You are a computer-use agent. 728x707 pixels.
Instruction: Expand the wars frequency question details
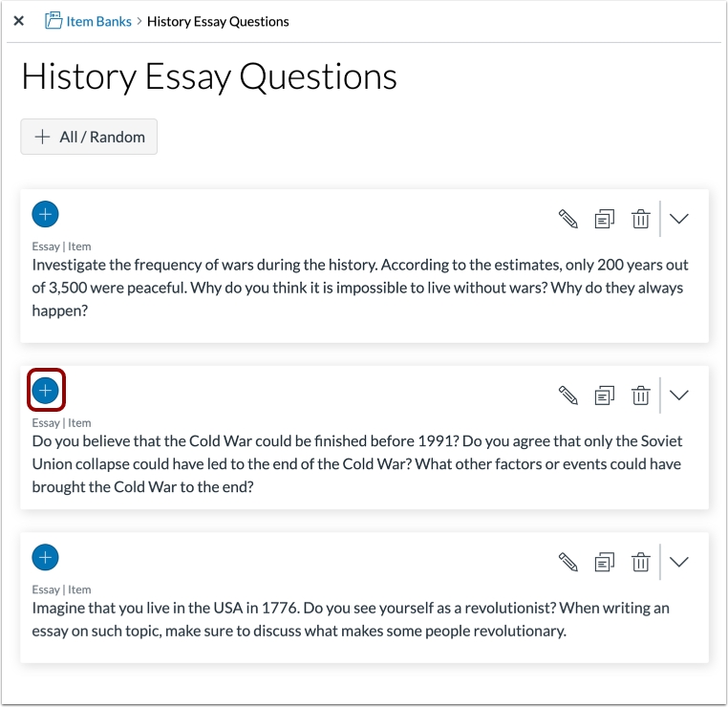[679, 219]
